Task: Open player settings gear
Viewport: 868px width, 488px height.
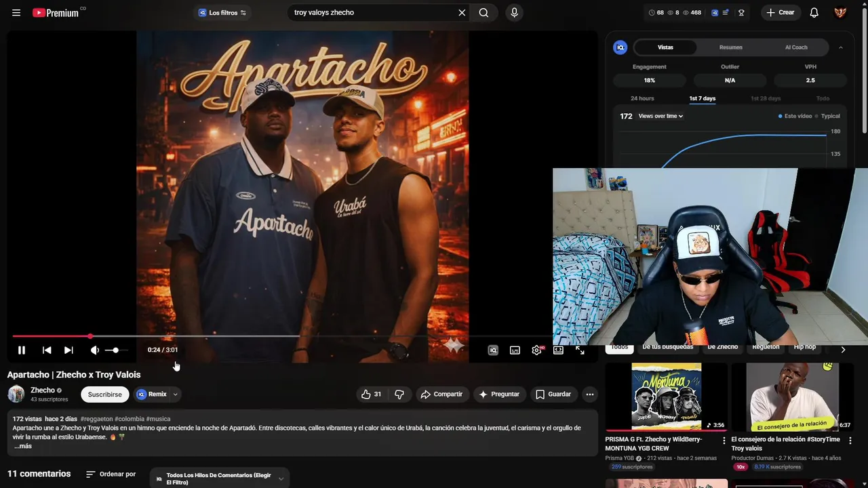Action: coord(537,350)
